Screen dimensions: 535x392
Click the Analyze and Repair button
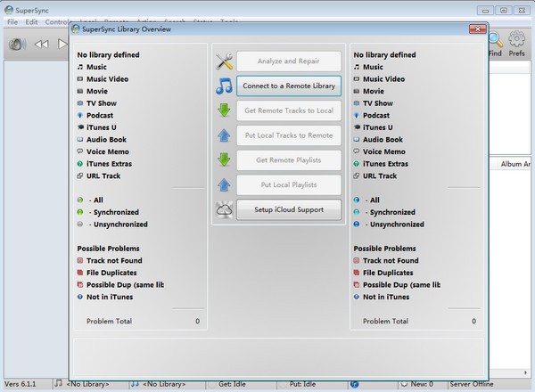click(x=289, y=61)
